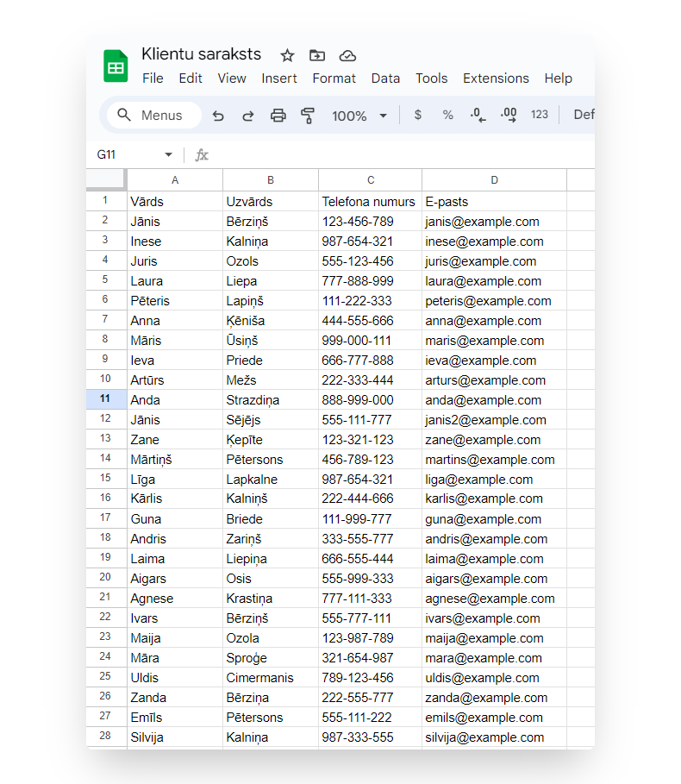Move document using the folder icon
This screenshot has height=784, width=681.
coord(316,55)
